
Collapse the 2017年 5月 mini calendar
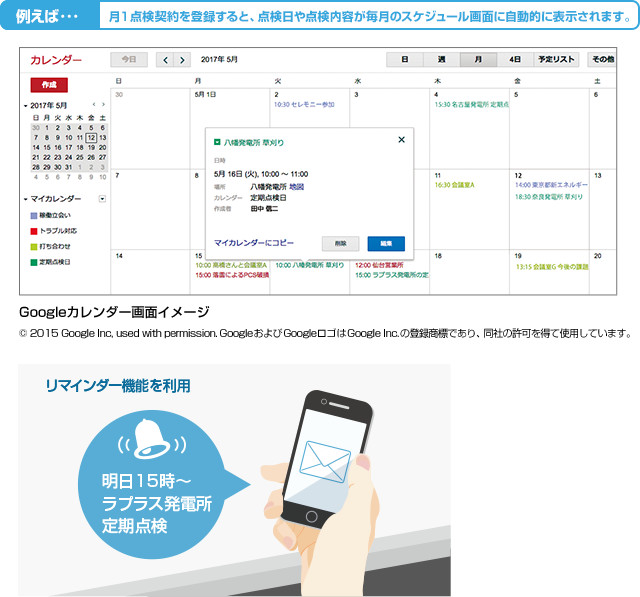pyautogui.click(x=26, y=106)
